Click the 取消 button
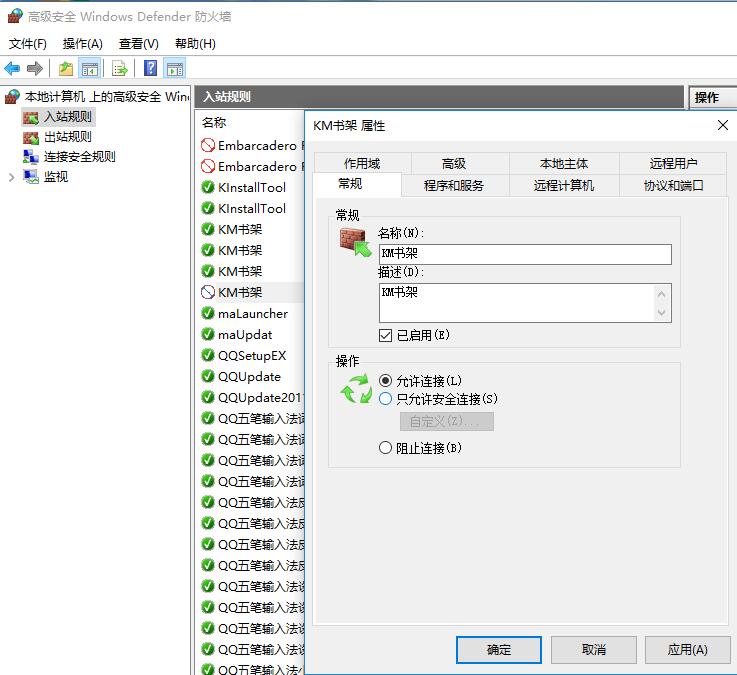 [594, 650]
